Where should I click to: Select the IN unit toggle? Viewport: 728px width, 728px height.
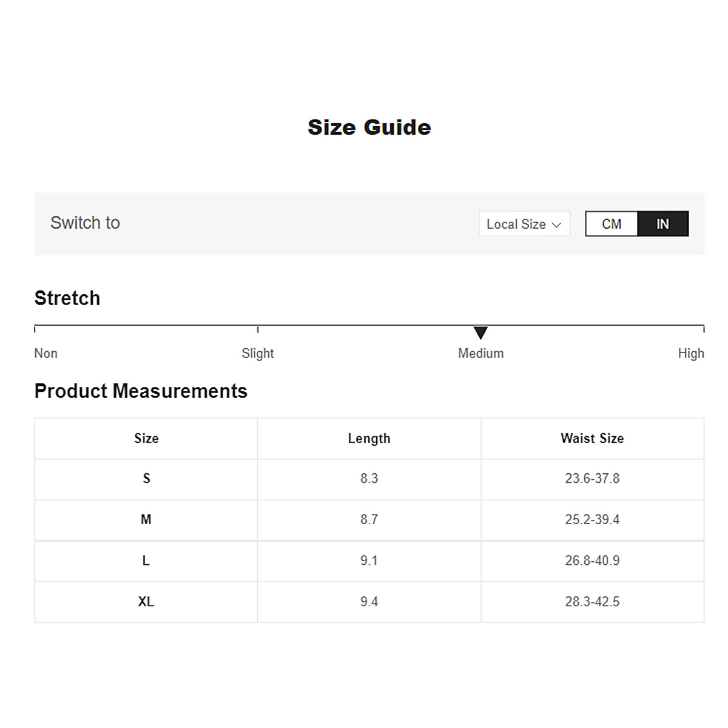662,224
